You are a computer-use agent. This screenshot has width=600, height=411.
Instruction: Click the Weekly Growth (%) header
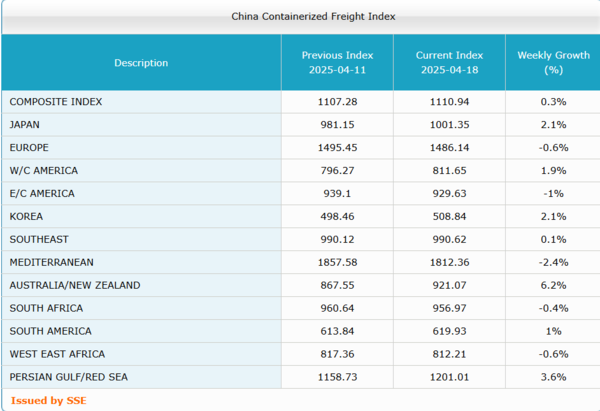point(552,63)
